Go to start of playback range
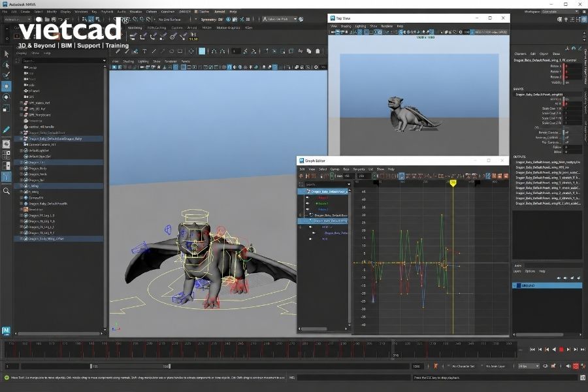The width and height of the screenshot is (588, 392). coord(532,350)
